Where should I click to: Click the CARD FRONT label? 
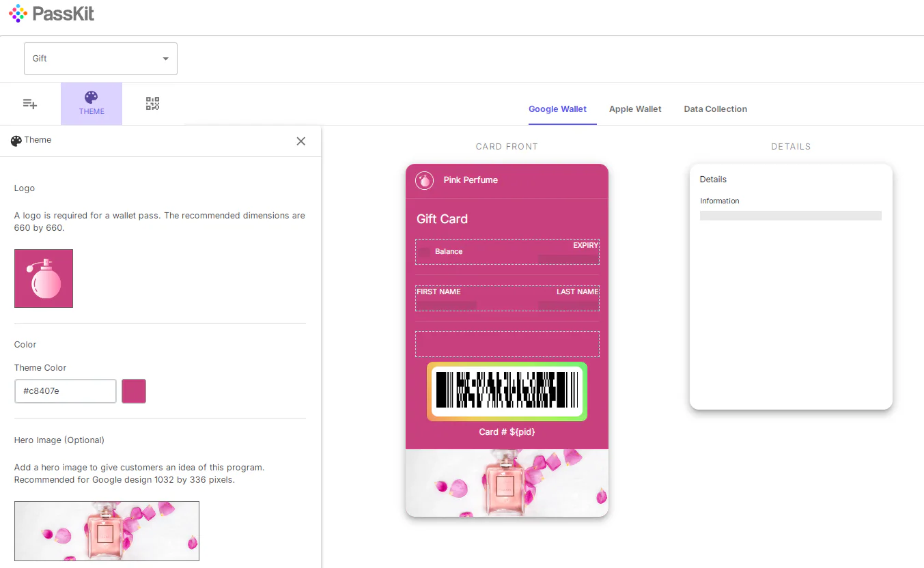[507, 147]
